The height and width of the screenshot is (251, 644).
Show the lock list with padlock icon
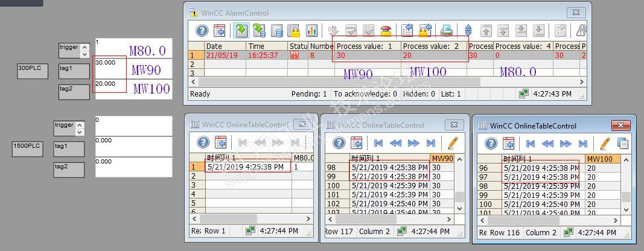(x=295, y=30)
